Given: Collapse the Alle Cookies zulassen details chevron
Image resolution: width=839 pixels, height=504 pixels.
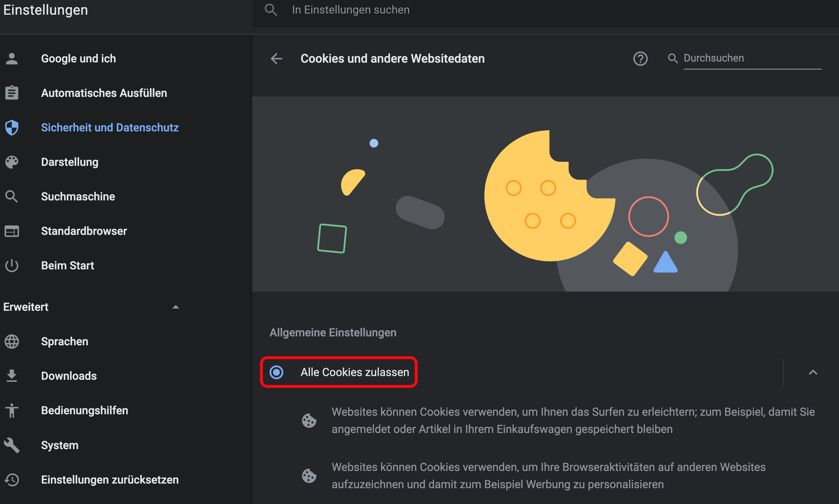Looking at the screenshot, I should tap(813, 372).
